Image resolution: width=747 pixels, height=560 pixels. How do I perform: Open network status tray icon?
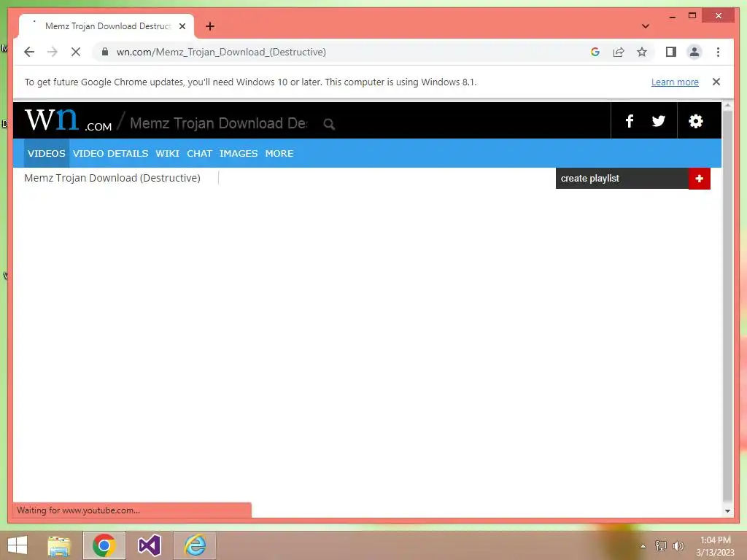point(661,545)
